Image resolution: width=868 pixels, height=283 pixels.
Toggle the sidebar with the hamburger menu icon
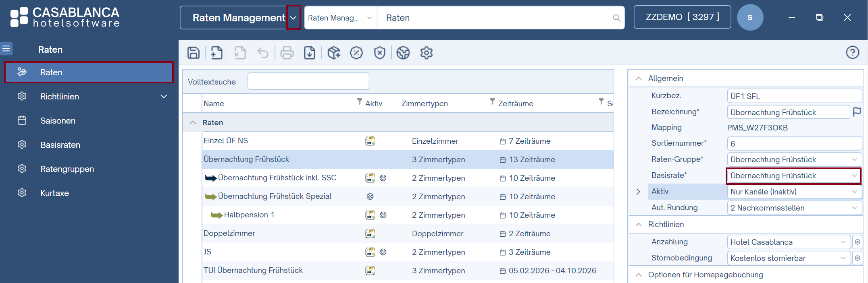click(x=6, y=49)
